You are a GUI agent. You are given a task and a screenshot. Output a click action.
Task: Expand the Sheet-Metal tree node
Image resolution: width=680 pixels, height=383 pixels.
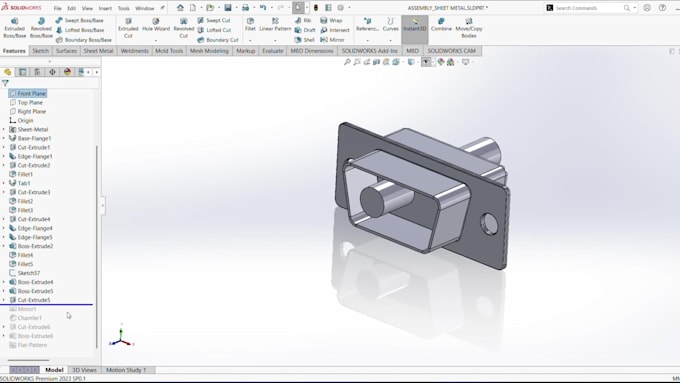click(x=4, y=129)
